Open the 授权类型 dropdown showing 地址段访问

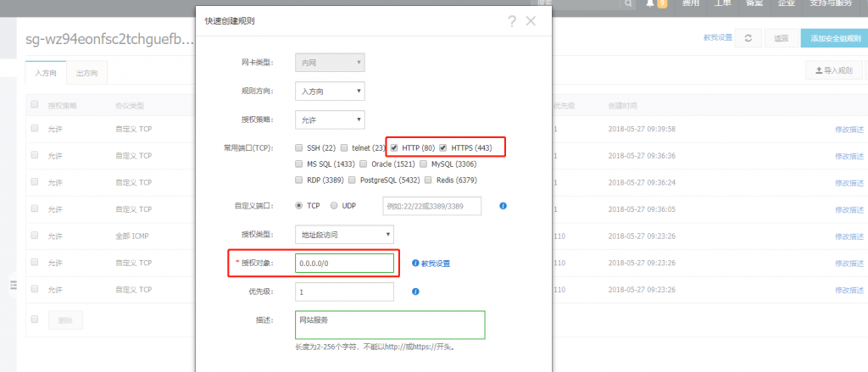point(344,234)
